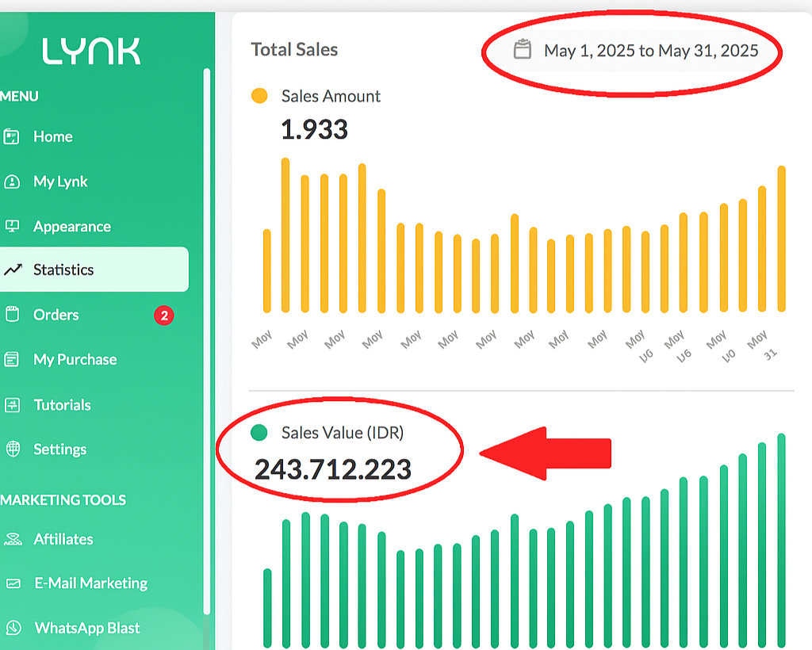Select the Sales Value total 243.712.223
Screen dimensions: 812x650
(x=333, y=469)
